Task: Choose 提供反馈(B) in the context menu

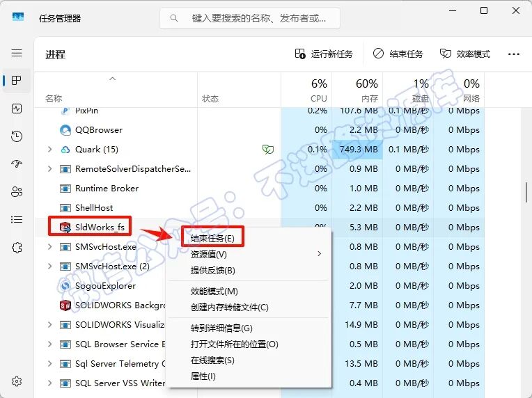Action: (x=213, y=271)
